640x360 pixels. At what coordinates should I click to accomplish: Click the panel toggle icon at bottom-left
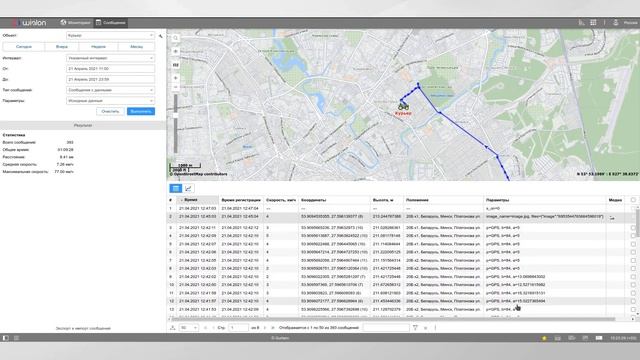[x=6, y=338]
